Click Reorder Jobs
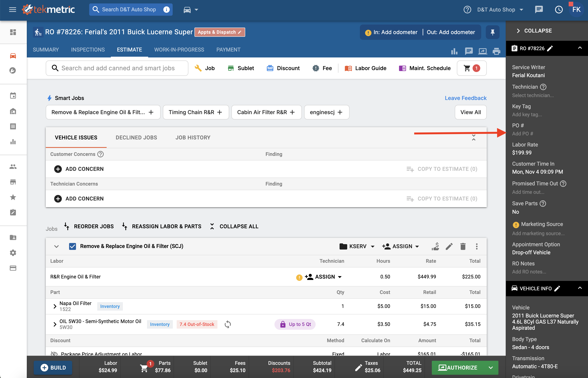Viewport: 588px width, 378px height. (x=89, y=226)
